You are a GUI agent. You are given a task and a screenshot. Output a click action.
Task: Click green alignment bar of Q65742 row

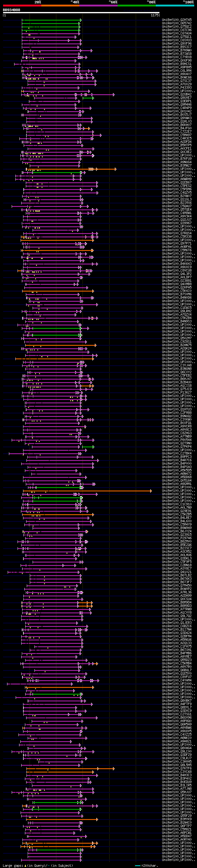pyautogui.click(x=51, y=24)
